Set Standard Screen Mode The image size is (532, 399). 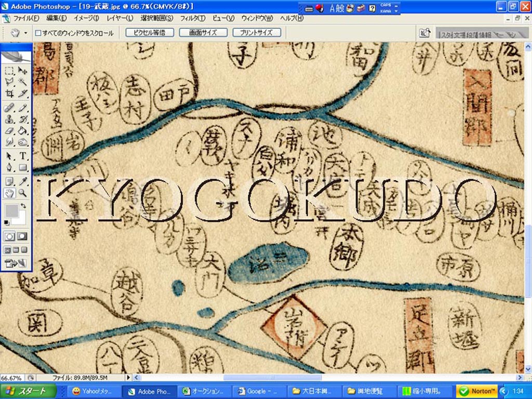(7, 250)
